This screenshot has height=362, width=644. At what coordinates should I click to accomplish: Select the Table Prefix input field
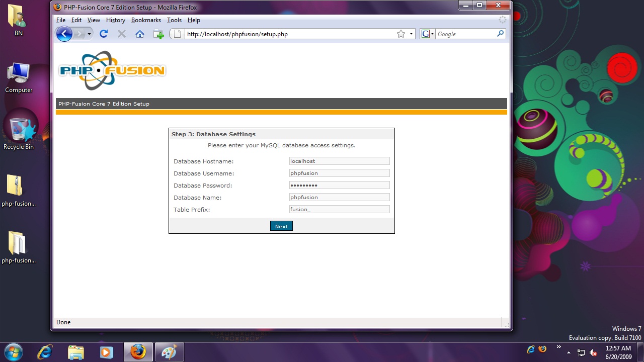[x=339, y=209]
